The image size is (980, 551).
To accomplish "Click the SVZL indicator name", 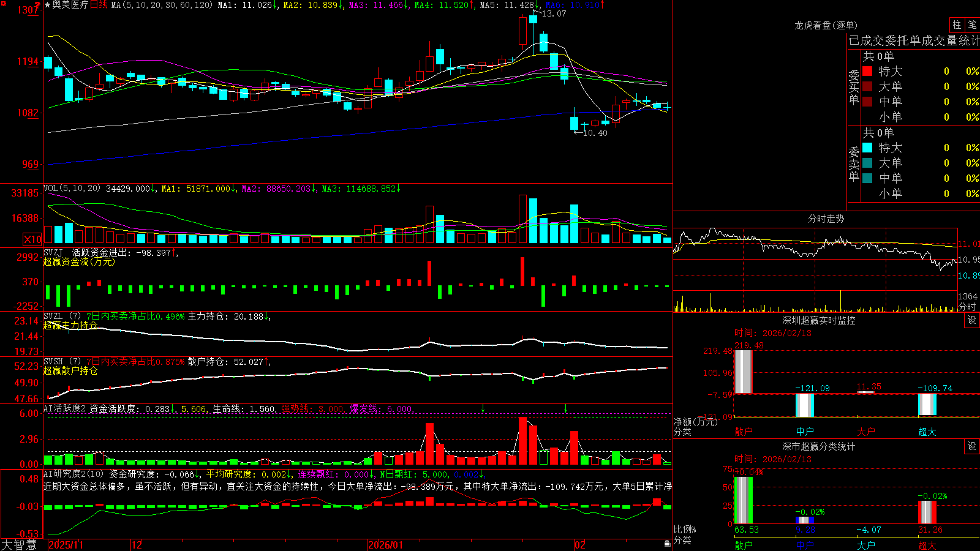I will click(53, 316).
